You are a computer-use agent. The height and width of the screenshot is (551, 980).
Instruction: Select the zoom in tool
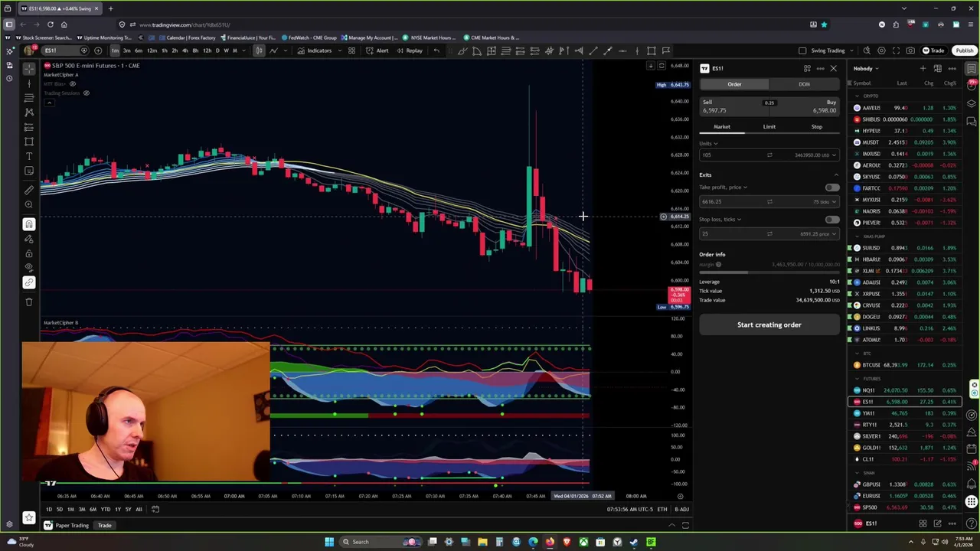point(29,204)
